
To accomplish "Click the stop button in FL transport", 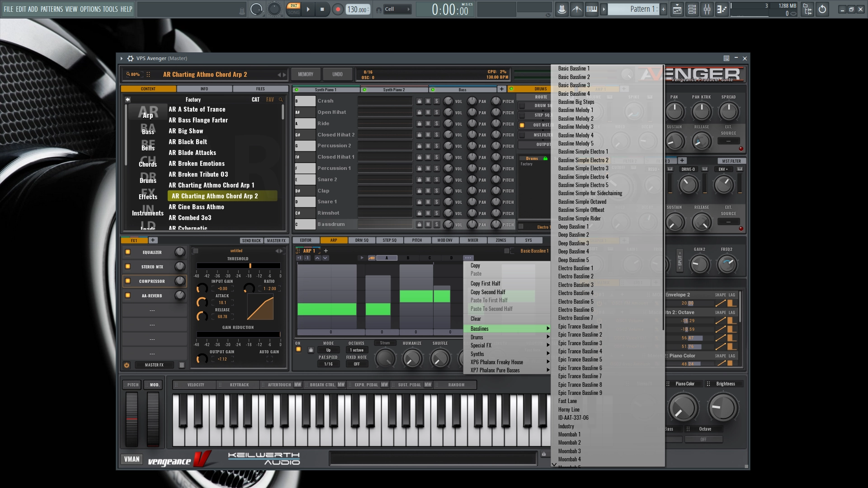I will 322,9.
